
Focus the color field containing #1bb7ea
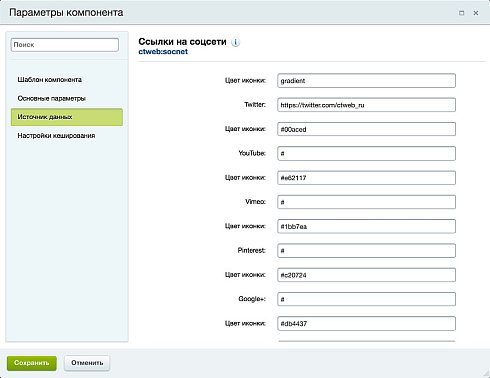366,226
